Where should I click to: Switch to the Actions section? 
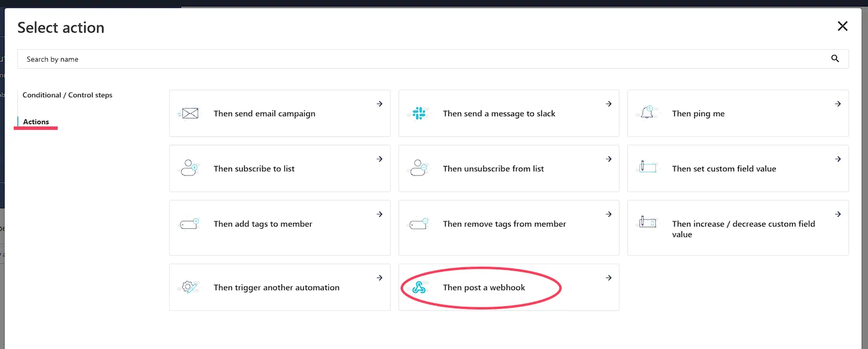click(x=36, y=122)
